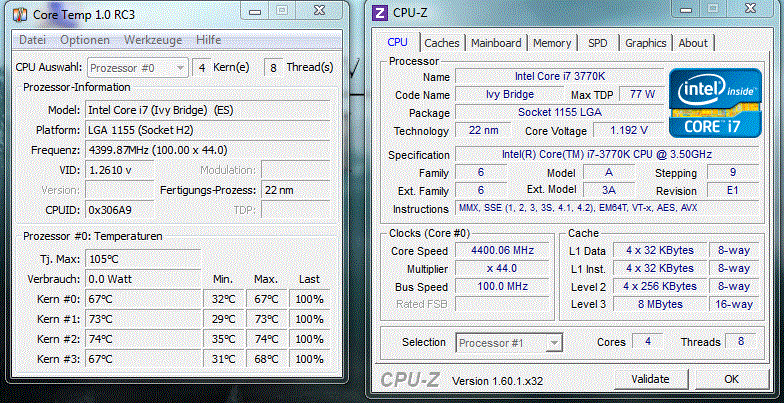
Task: Click the Kern #1 temperature 73°C field
Action: pos(143,319)
